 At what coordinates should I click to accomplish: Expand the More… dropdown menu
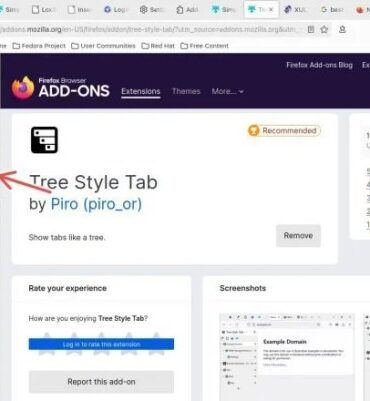pos(227,91)
